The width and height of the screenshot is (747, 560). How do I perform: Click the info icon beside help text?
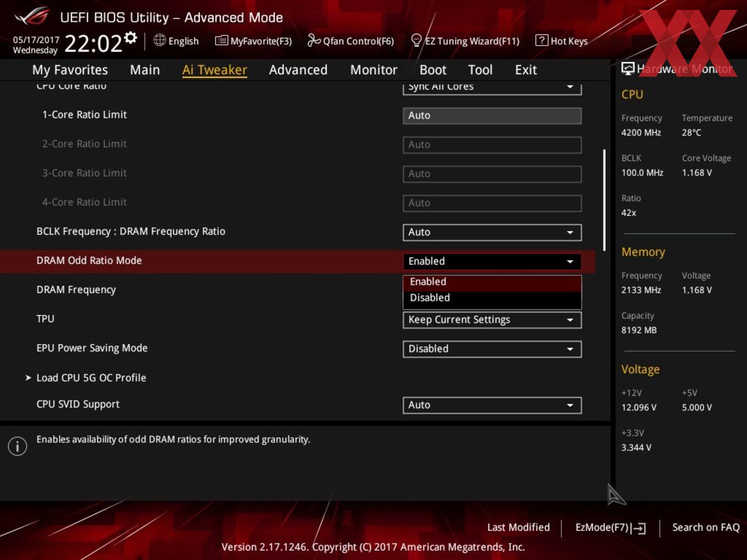(18, 446)
